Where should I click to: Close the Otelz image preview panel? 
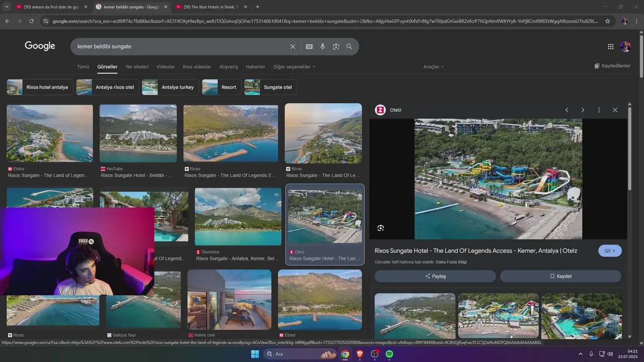615,110
